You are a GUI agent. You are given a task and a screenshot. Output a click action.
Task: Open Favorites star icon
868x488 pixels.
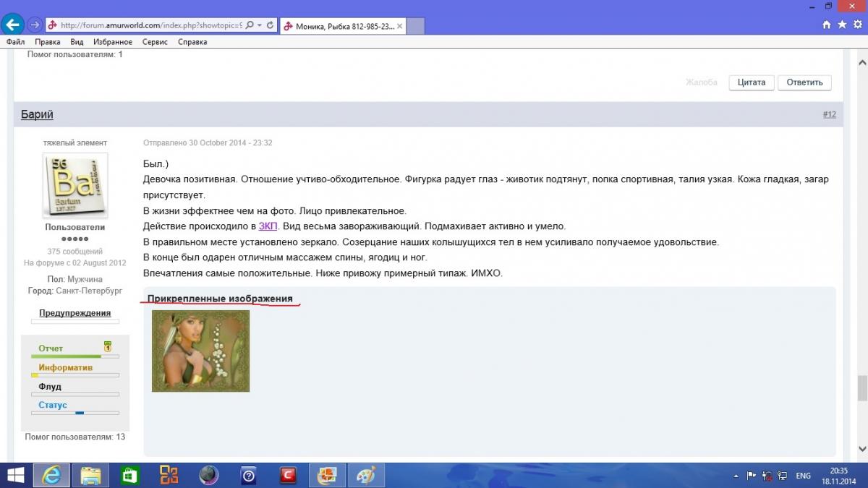click(x=841, y=25)
